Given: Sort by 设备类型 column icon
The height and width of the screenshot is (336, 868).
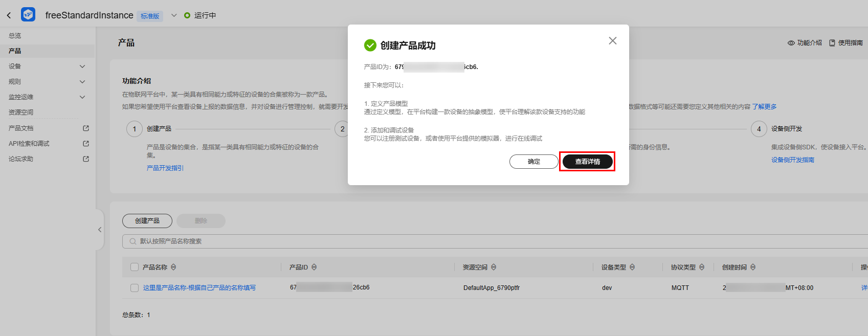Looking at the screenshot, I should [632, 267].
